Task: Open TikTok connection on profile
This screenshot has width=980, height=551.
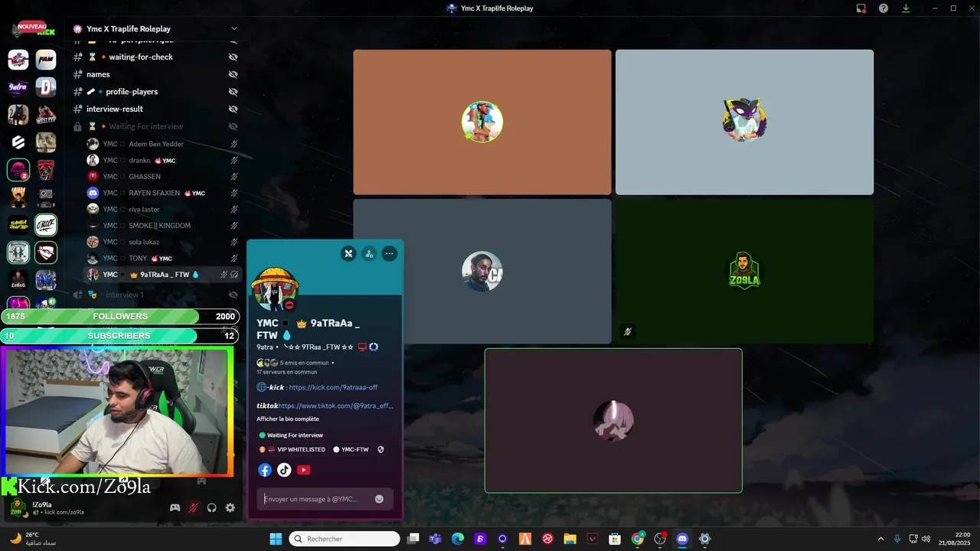Action: click(x=284, y=470)
